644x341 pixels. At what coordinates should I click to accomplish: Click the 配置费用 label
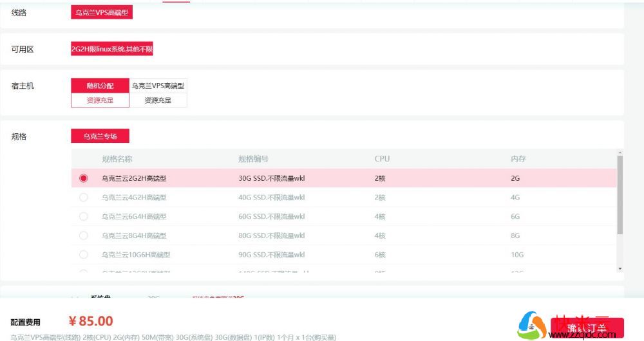point(26,322)
